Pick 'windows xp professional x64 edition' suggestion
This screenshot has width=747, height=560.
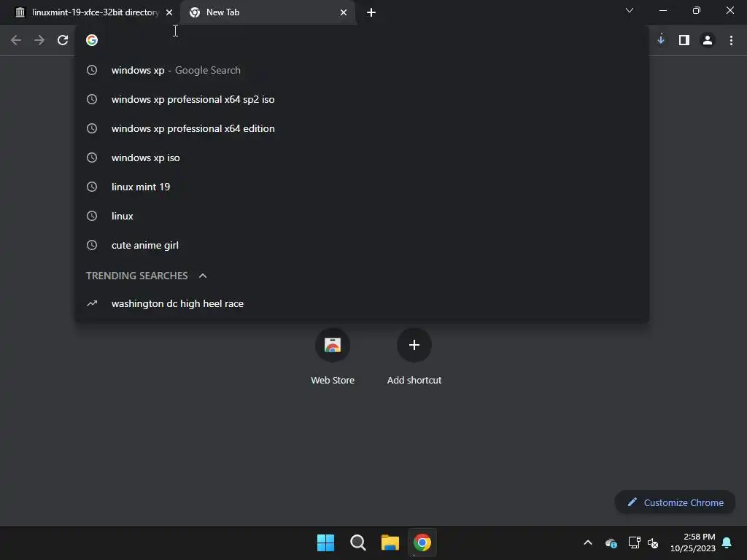point(362,128)
